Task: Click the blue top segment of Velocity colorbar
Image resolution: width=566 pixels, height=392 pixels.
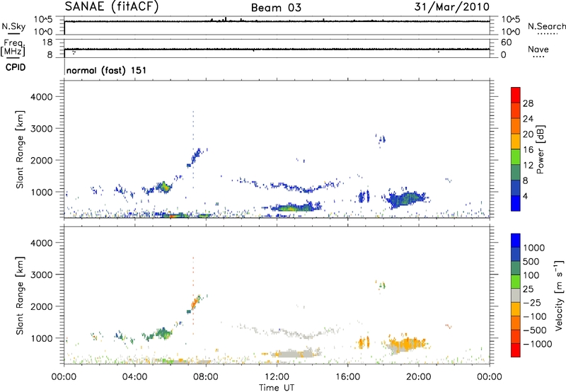Action: point(516,241)
